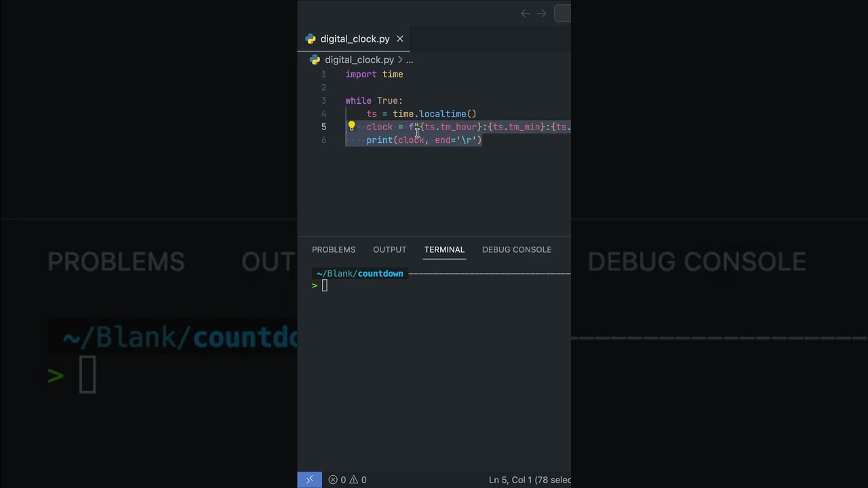This screenshot has height=488, width=868.
Task: Click the print(clock, end='\r') line
Action: pos(424,140)
